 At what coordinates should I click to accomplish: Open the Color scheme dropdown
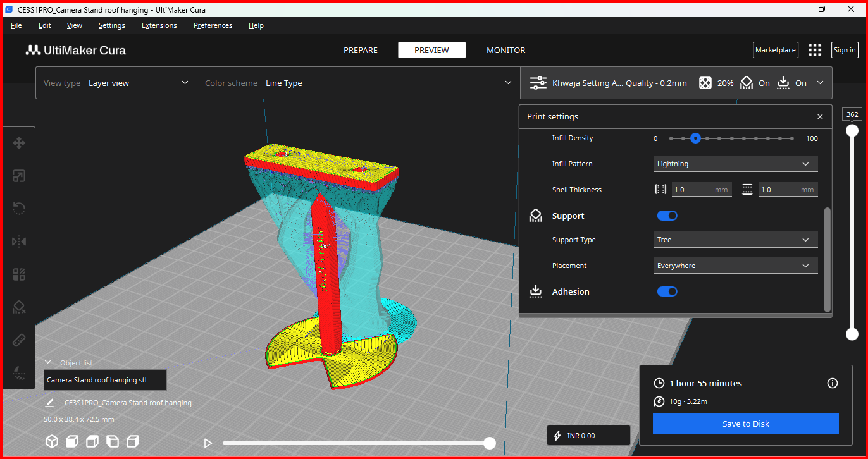(x=359, y=83)
